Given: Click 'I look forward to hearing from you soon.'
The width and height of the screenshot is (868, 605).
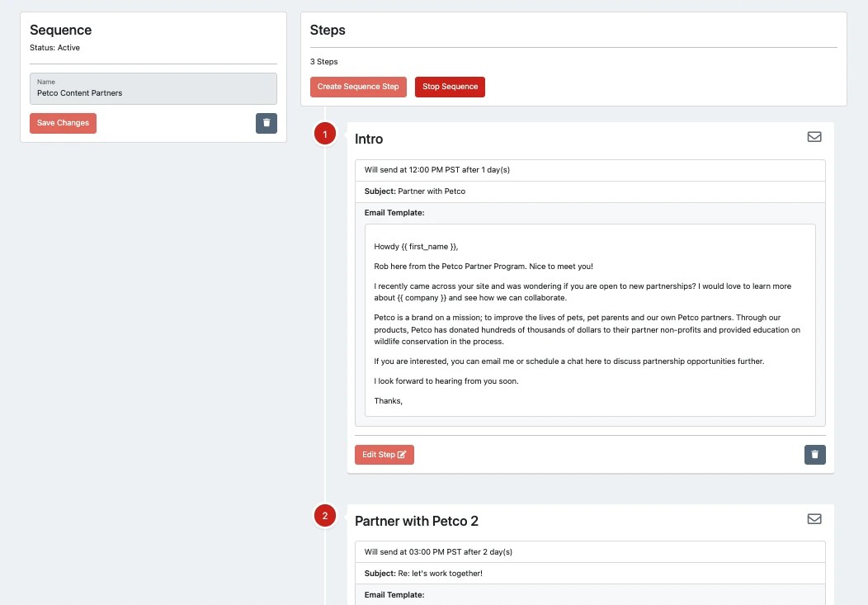Looking at the screenshot, I should point(446,380).
